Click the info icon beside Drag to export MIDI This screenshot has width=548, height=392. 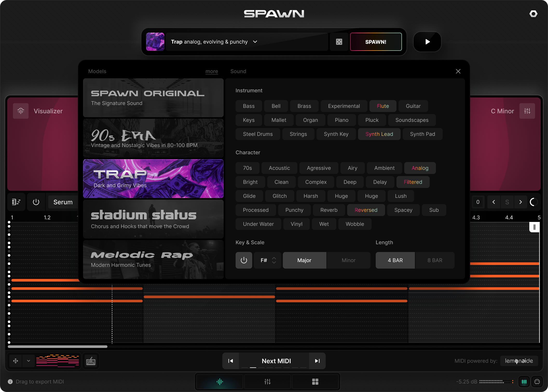pos(10,382)
